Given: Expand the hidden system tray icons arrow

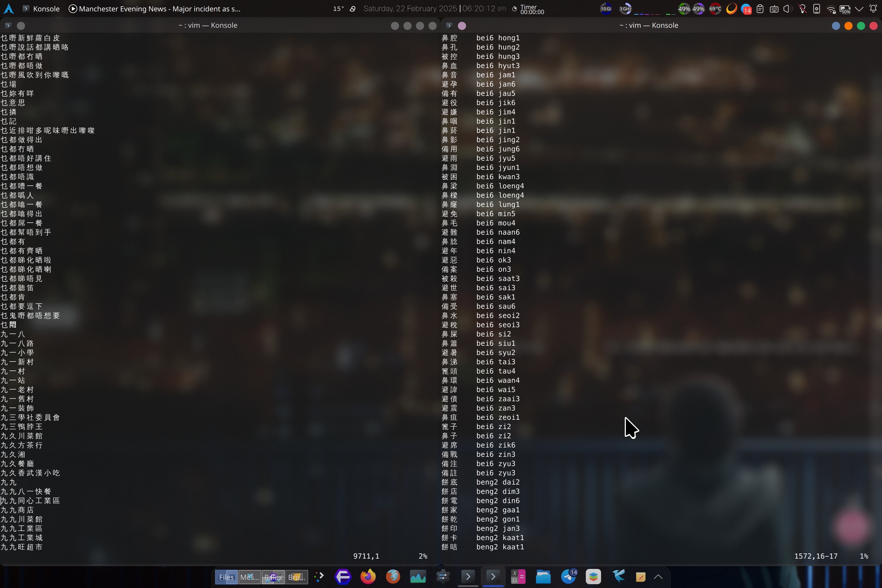Looking at the screenshot, I should [x=859, y=9].
